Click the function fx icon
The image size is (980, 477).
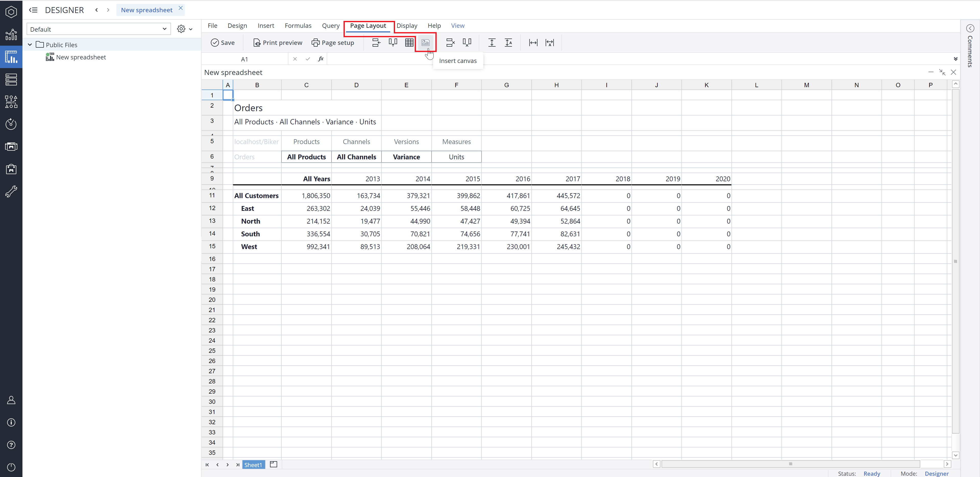(x=321, y=59)
